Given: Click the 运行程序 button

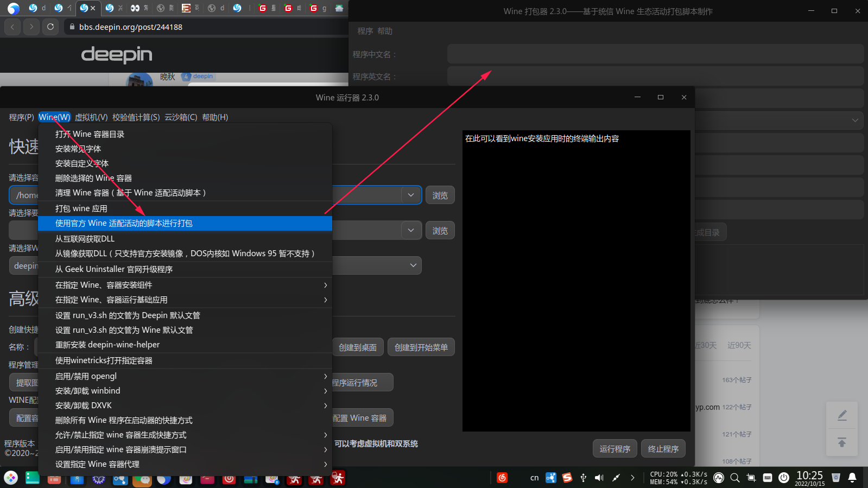Looking at the screenshot, I should point(614,449).
